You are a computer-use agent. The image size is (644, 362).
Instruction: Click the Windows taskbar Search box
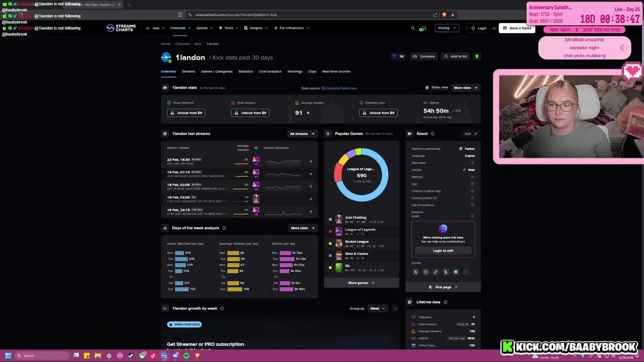coord(42,355)
